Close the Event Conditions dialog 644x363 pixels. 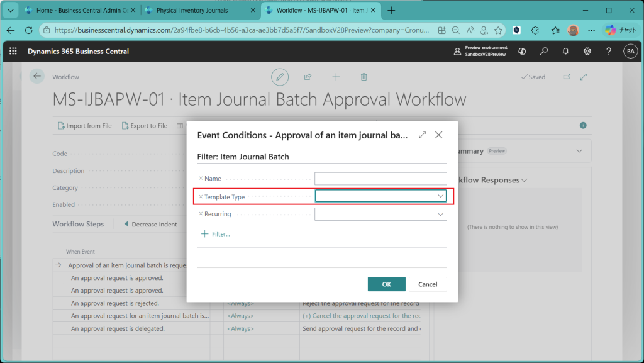(439, 135)
